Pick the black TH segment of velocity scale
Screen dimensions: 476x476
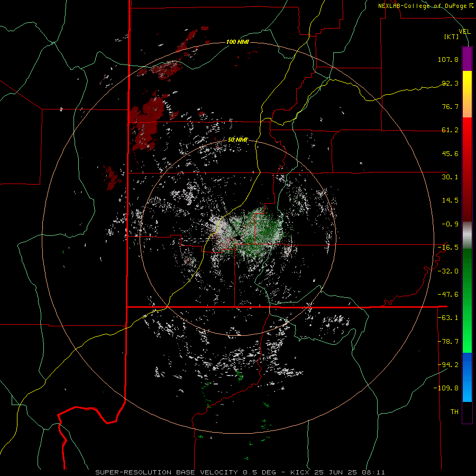(x=467, y=412)
